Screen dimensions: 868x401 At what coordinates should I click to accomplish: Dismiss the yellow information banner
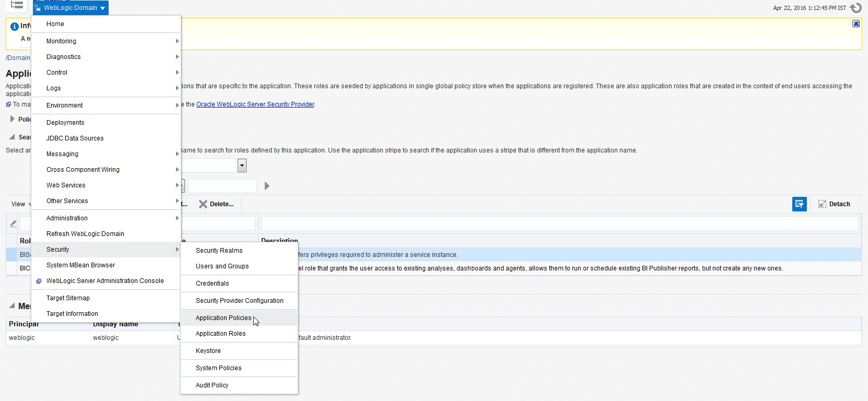click(855, 23)
